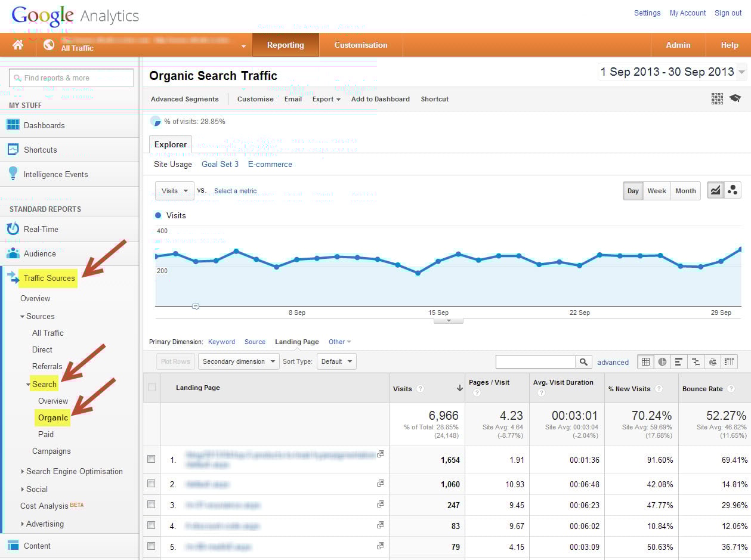This screenshot has width=751, height=560.
Task: Toggle the select-all checkbox in table header
Action: pos(152,388)
